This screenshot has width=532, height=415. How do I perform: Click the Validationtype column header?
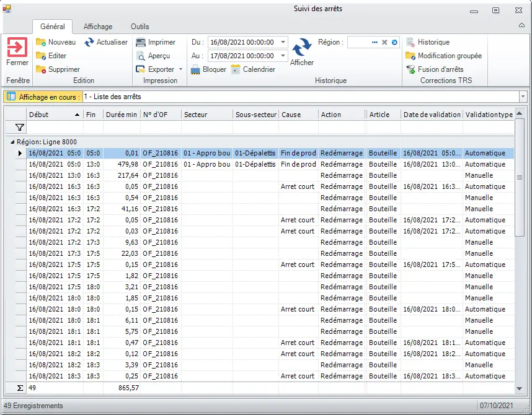coord(489,115)
